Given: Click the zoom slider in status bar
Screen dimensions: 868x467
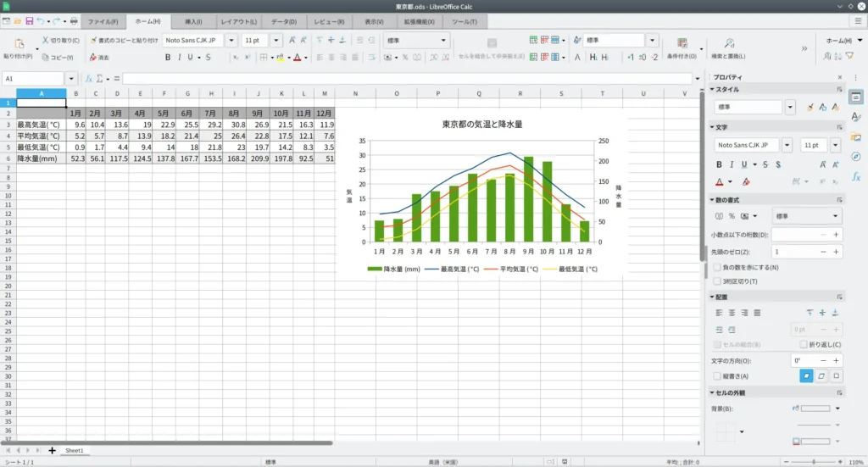Looking at the screenshot, I should coord(814,462).
